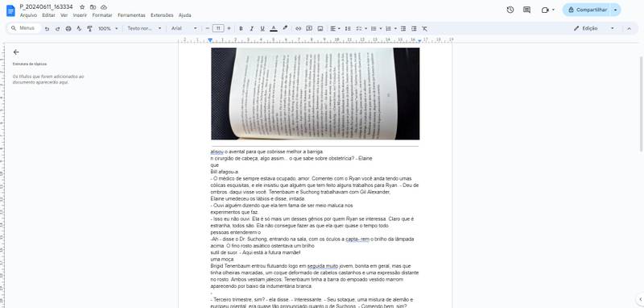Show the side panel arrow
This screenshot has width=644, height=308.
coord(640,299)
